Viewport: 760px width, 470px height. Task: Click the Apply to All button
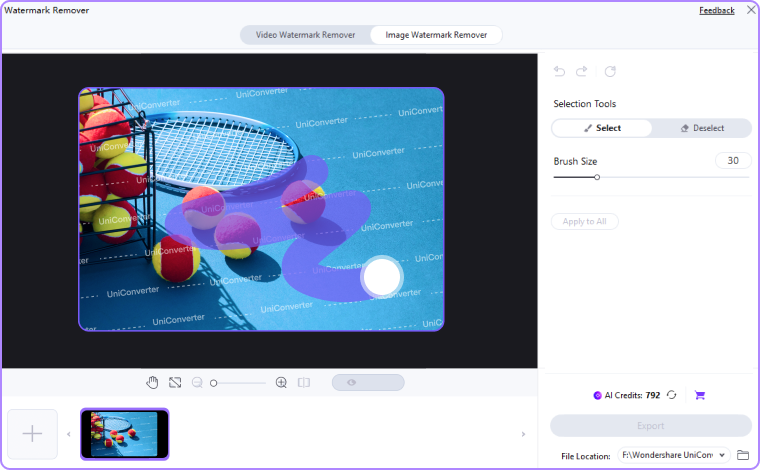585,221
